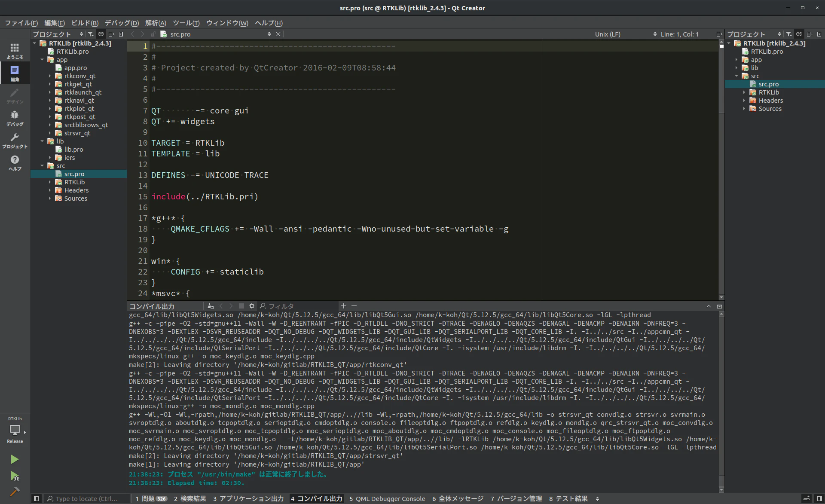Open the ビルド(B) menu

(x=85, y=23)
